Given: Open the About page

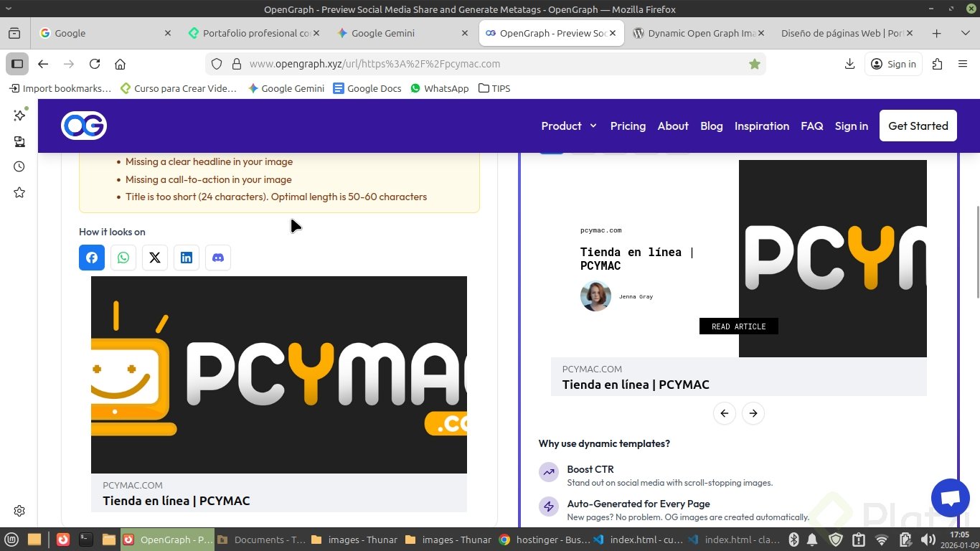Looking at the screenshot, I should [673, 126].
